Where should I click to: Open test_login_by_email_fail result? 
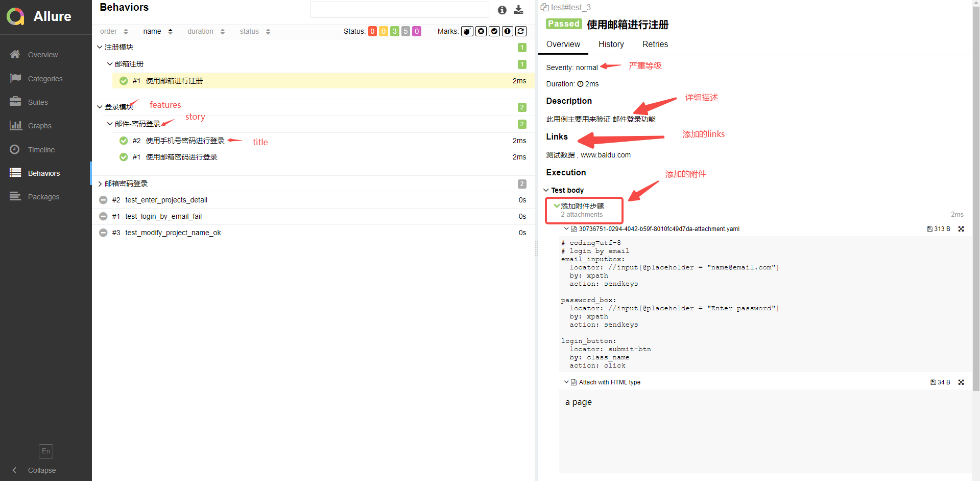pyautogui.click(x=313, y=216)
